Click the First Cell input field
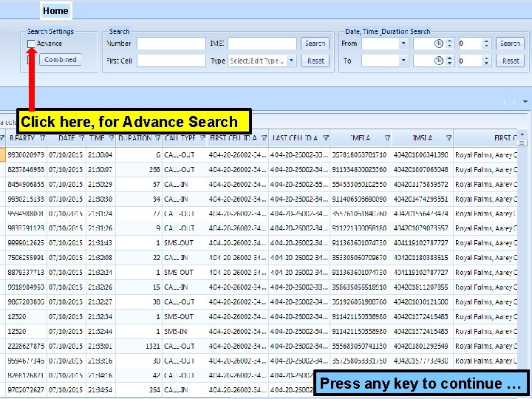The height and width of the screenshot is (399, 532). [171, 61]
